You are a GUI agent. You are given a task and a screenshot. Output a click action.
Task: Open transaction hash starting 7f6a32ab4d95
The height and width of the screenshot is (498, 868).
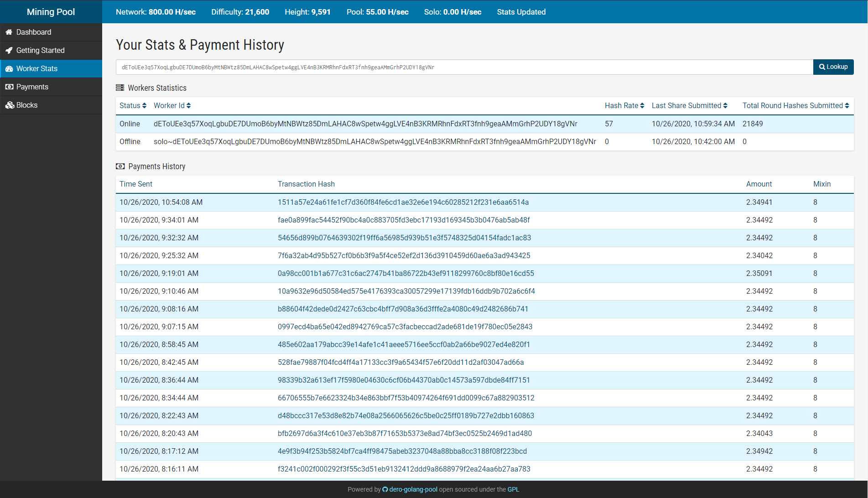(x=404, y=255)
